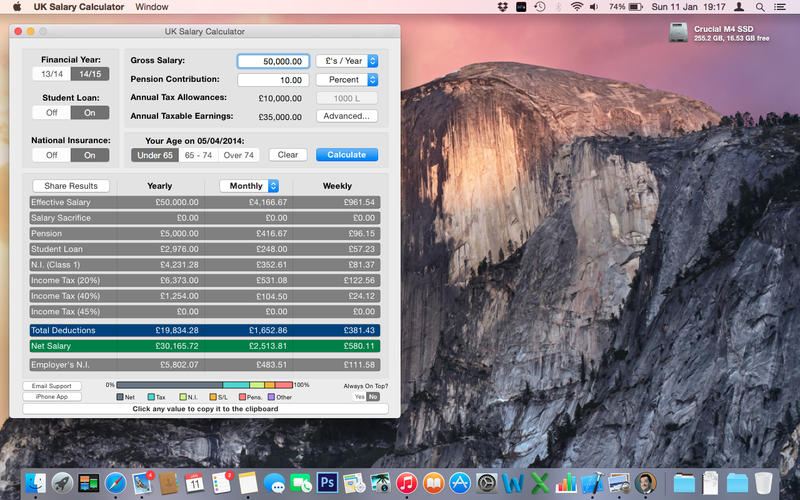Screen dimensions: 800x500
Task: Open the £'s / Year dropdown
Action: (346, 61)
